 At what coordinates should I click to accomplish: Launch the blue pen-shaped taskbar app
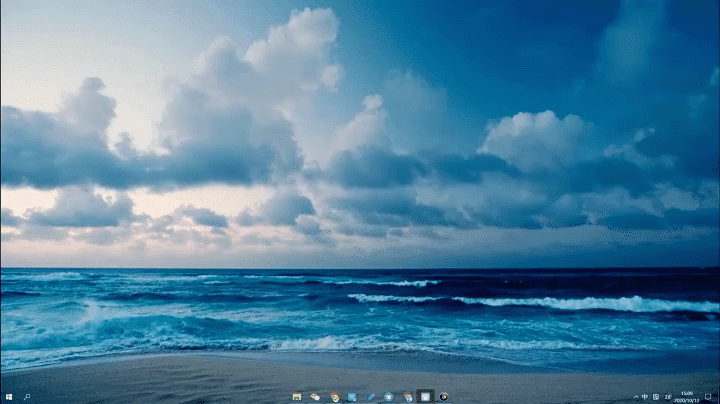[x=370, y=397]
